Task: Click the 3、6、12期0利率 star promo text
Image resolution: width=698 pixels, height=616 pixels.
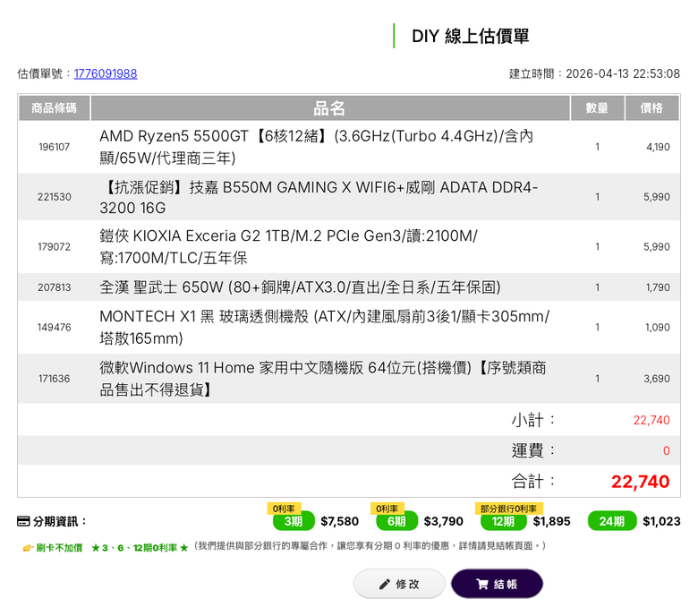Action: pyautogui.click(x=140, y=548)
